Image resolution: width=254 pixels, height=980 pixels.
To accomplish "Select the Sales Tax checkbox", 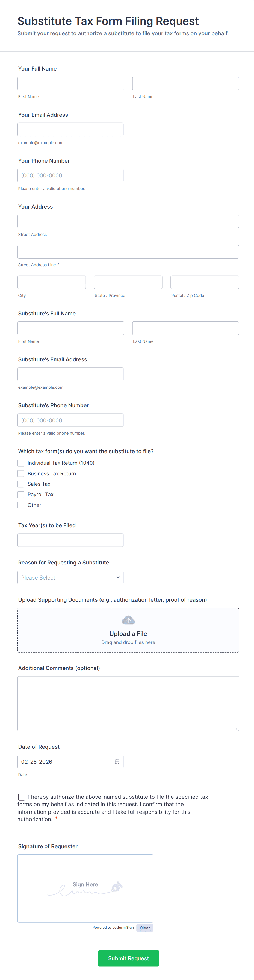I will pos(21,484).
